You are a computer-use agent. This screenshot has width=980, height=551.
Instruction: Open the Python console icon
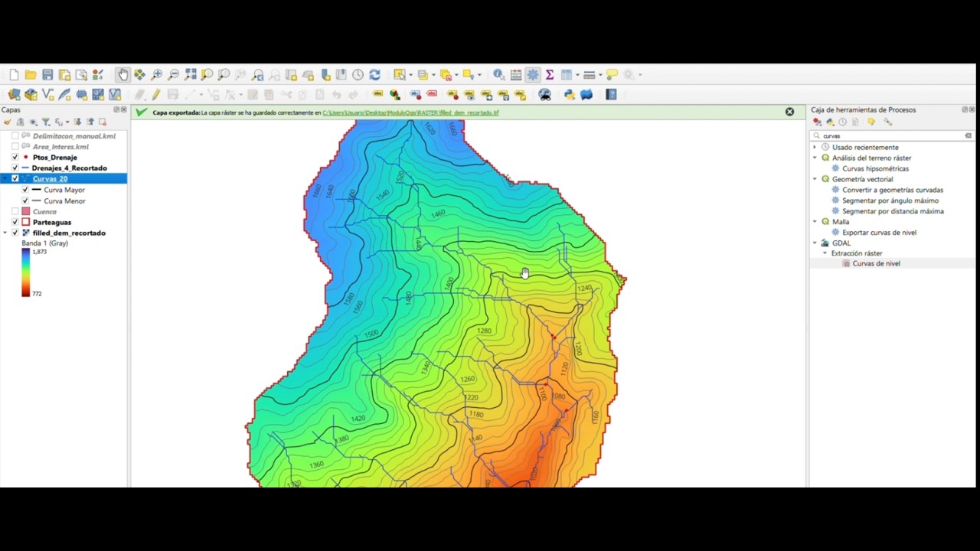(x=570, y=95)
